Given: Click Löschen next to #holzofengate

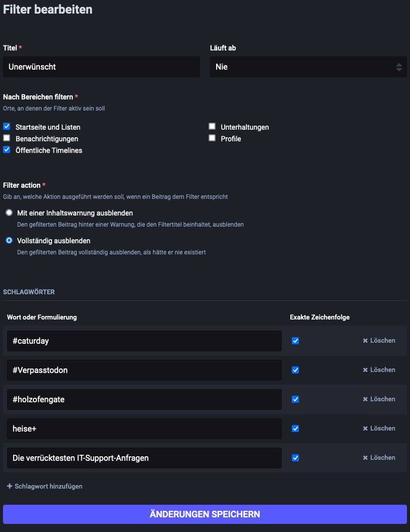Looking at the screenshot, I should [379, 399].
